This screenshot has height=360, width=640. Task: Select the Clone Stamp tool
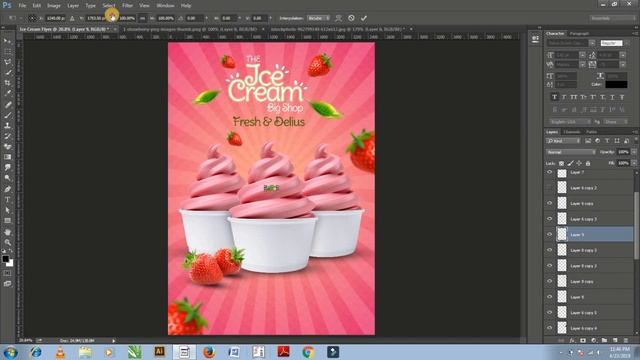click(x=7, y=126)
